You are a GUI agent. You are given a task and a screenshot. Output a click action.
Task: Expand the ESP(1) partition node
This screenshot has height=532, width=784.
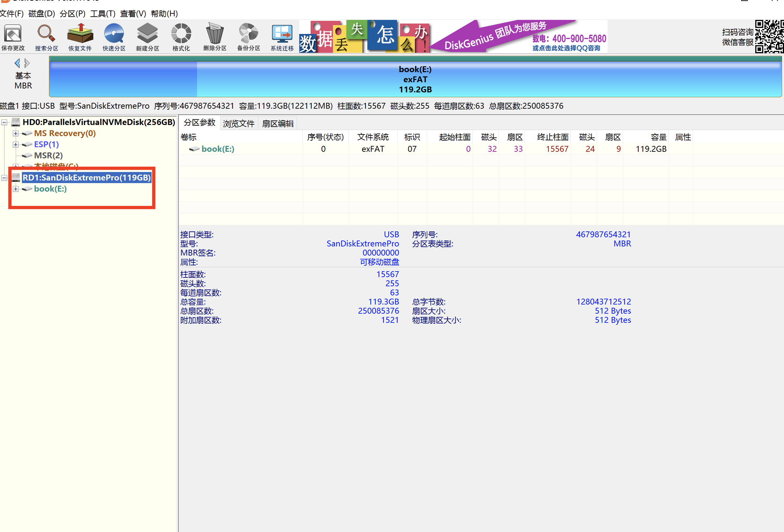pos(16,145)
